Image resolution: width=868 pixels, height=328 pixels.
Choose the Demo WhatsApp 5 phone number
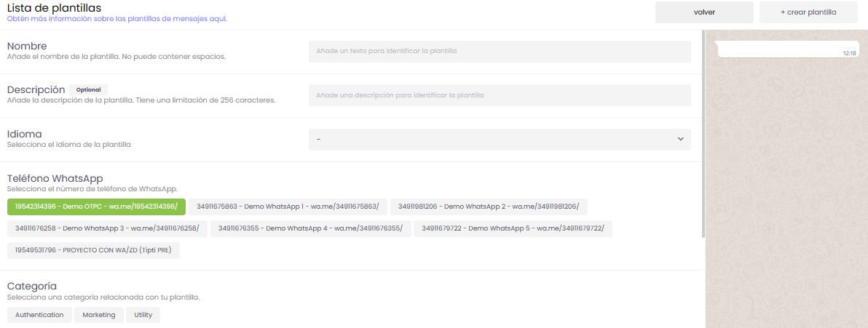pyautogui.click(x=513, y=228)
